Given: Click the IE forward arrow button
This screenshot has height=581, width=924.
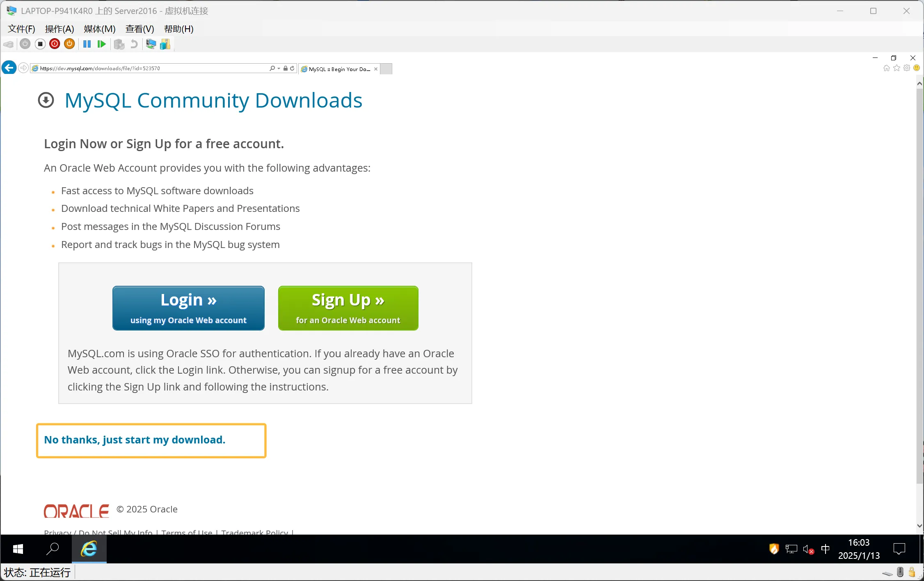Looking at the screenshot, I should coord(23,68).
